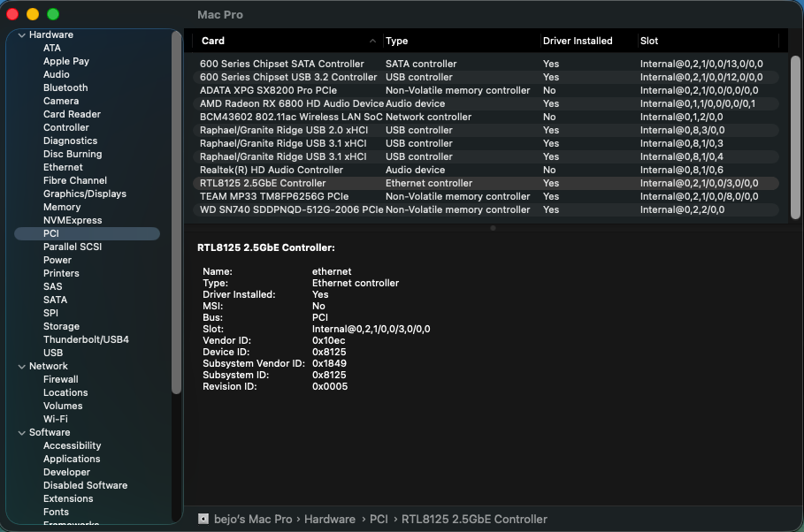Select AMD Radeon RX 6800 HD Audio row

click(x=486, y=104)
